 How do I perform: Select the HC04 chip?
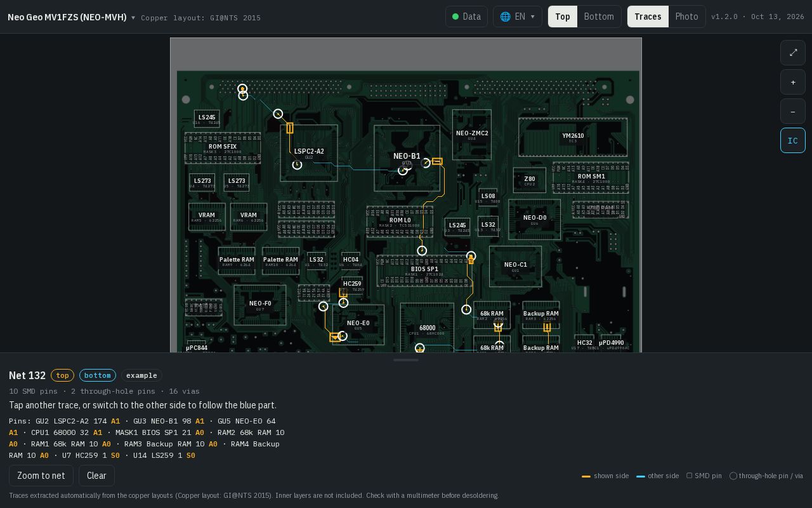[351, 261]
